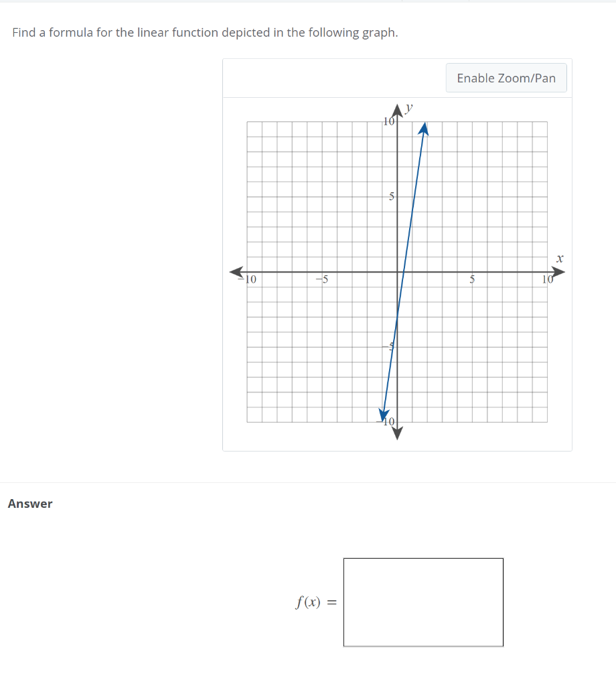
Task: Click the answer input box next to f(x)
Action: pyautogui.click(x=423, y=602)
